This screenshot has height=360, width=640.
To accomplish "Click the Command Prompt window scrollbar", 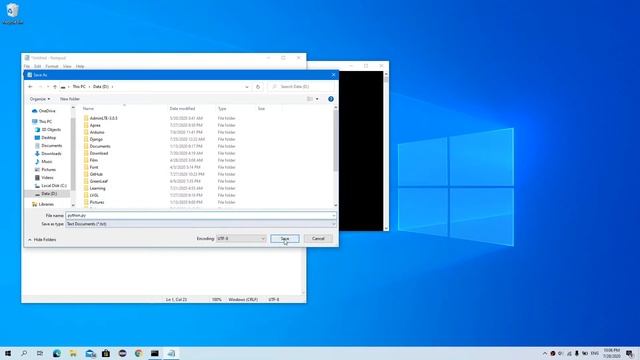I will pyautogui.click(x=386, y=151).
